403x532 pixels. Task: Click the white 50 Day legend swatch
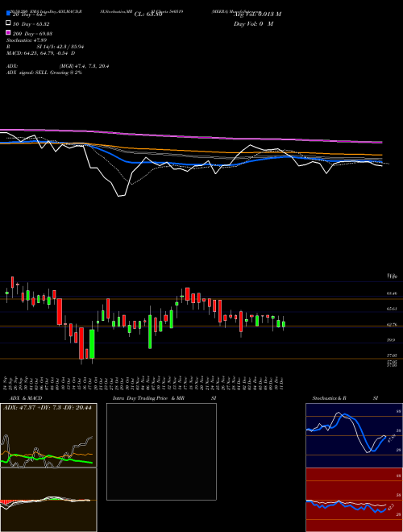click(x=8, y=23)
